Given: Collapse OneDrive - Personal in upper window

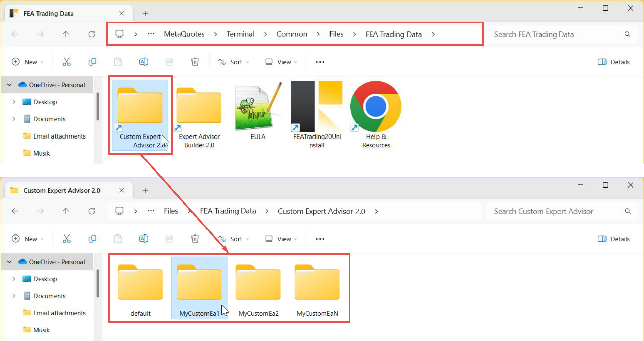Looking at the screenshot, I should pyautogui.click(x=10, y=85).
